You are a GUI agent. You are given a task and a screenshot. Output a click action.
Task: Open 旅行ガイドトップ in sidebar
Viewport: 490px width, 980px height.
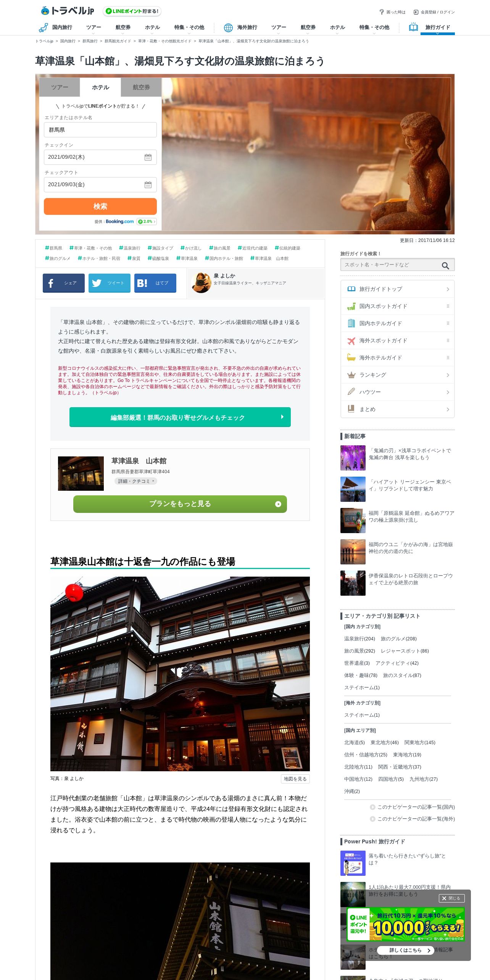tap(397, 289)
